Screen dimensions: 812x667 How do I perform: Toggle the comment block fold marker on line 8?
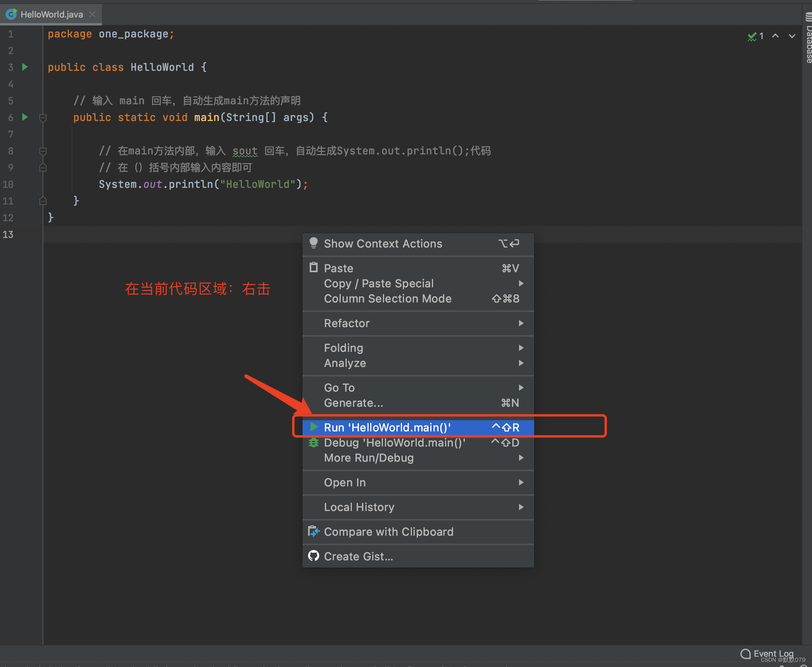click(43, 151)
